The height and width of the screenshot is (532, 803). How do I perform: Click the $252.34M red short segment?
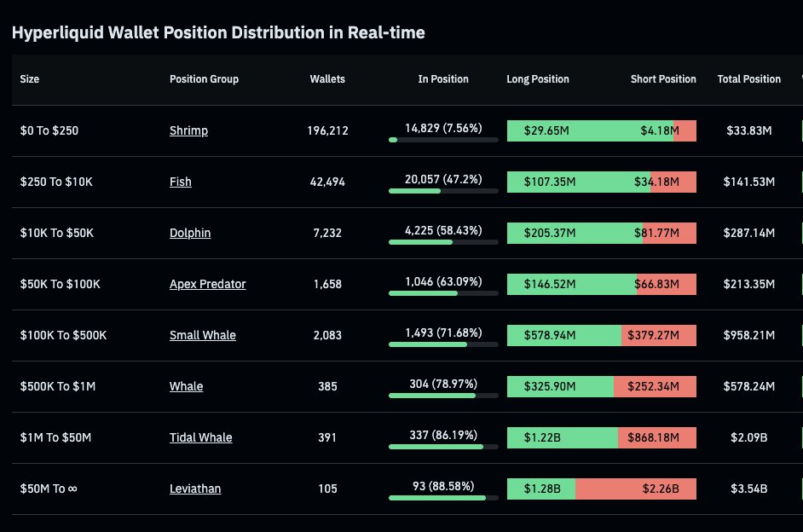tap(655, 386)
